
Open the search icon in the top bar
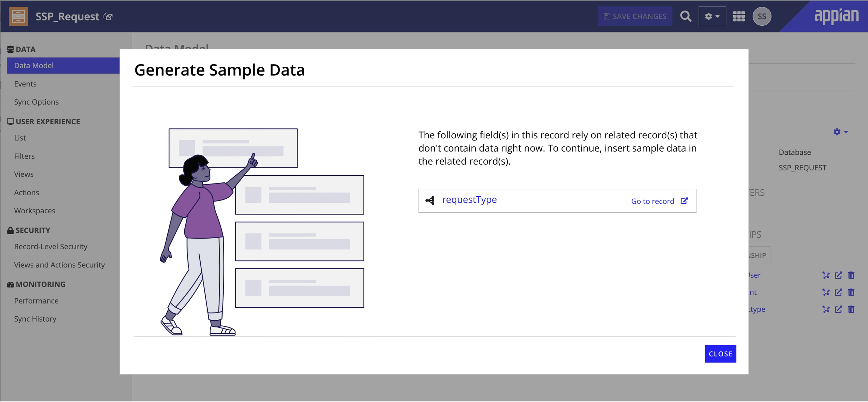[x=685, y=16]
